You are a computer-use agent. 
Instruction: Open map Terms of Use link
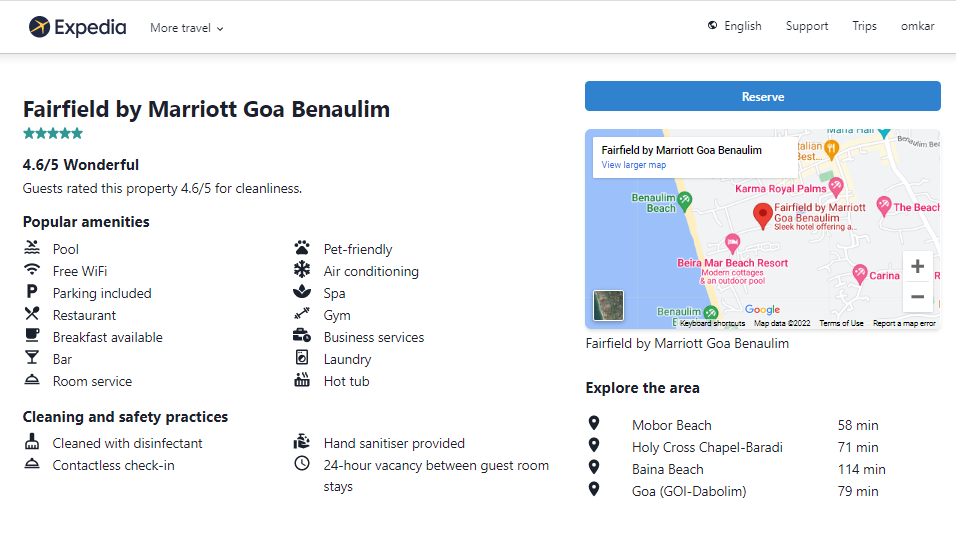841,324
